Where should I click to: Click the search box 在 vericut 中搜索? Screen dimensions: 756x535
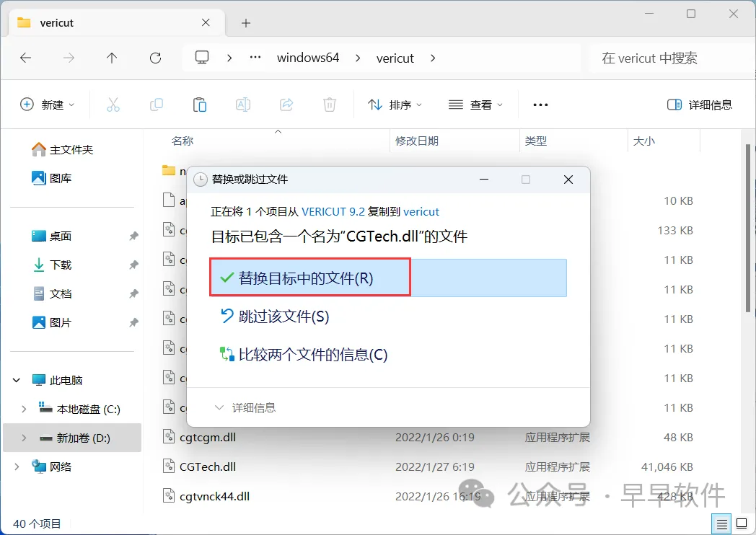(x=671, y=58)
